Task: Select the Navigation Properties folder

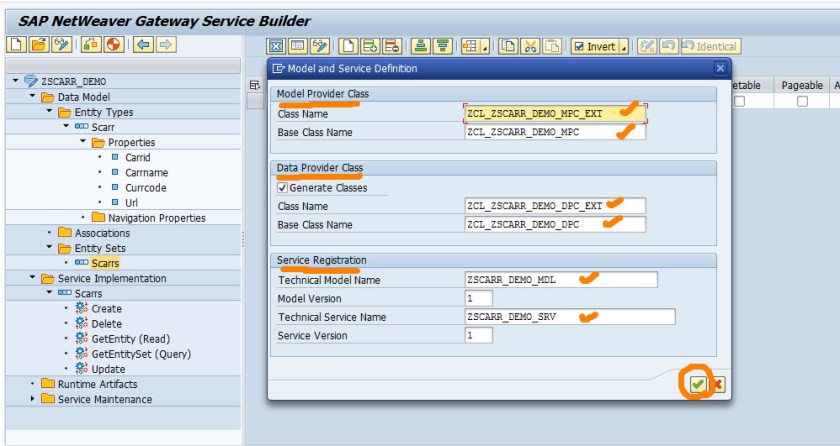Action: click(156, 218)
